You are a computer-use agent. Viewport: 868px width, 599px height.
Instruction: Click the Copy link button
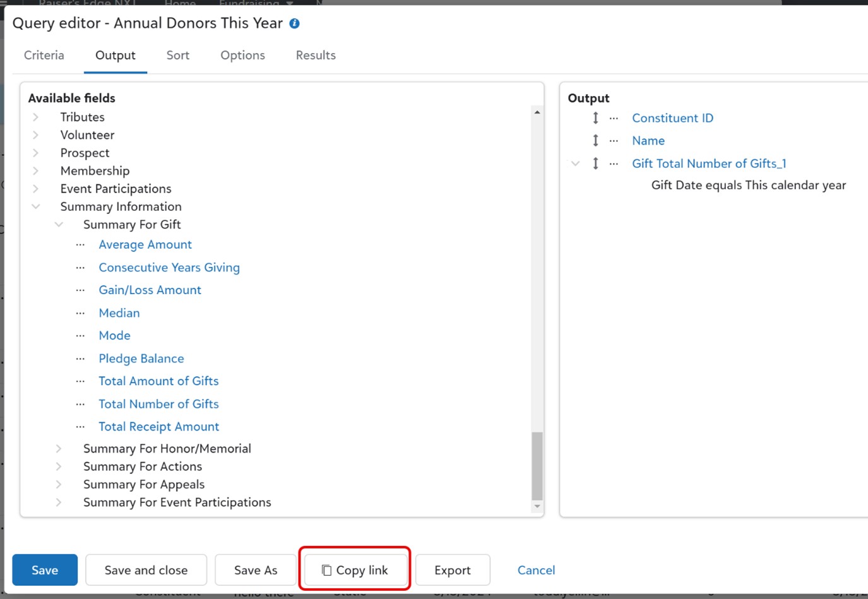[x=355, y=570]
